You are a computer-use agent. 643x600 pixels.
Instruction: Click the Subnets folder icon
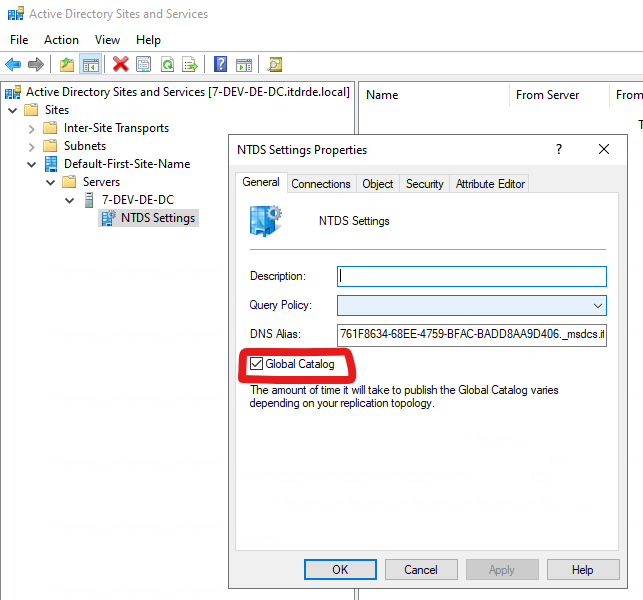[50, 146]
